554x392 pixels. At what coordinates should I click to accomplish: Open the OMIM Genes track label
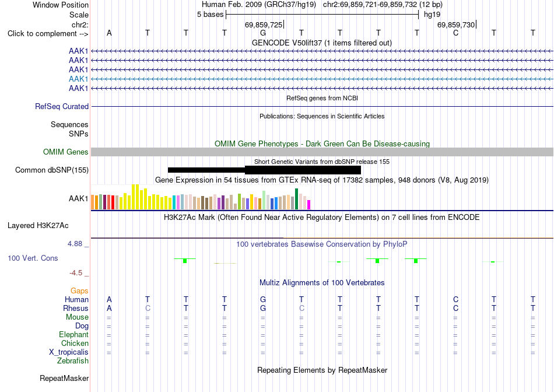(x=66, y=152)
